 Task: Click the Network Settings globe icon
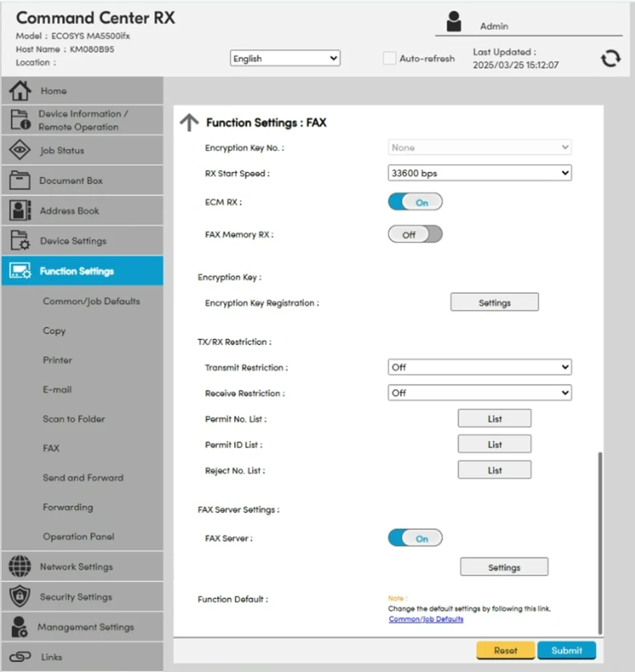[20, 566]
